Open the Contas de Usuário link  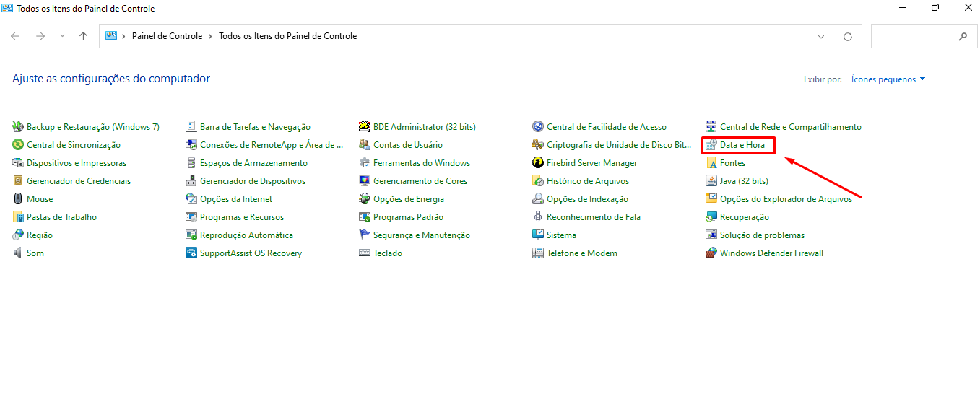coord(408,145)
